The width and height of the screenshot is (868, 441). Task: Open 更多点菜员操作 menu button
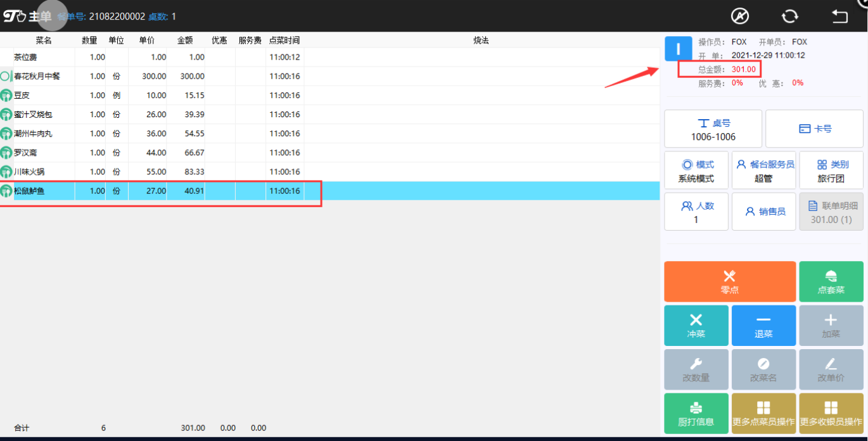tap(763, 414)
